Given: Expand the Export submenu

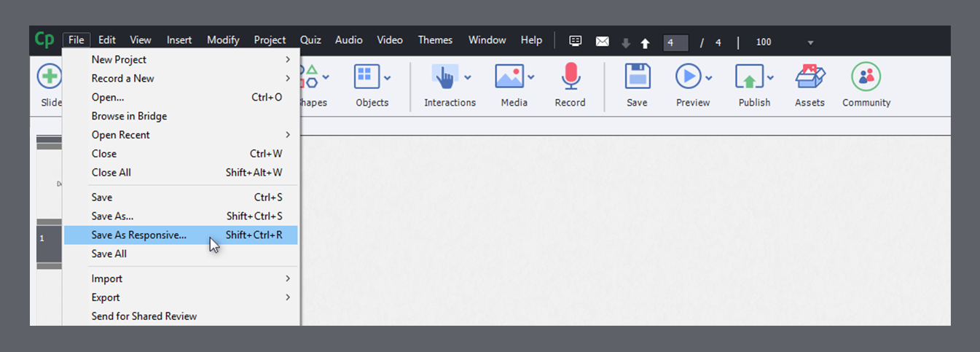Looking at the screenshot, I should pos(181,298).
